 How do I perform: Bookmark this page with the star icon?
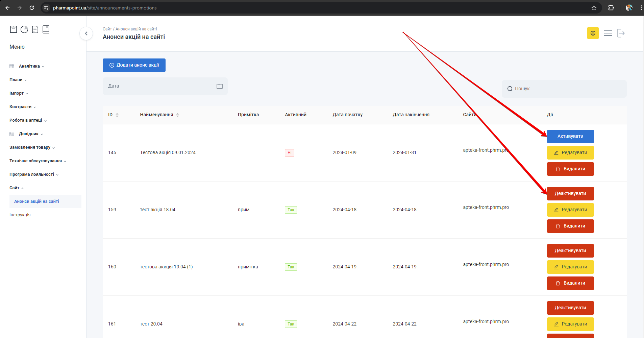[x=594, y=8]
